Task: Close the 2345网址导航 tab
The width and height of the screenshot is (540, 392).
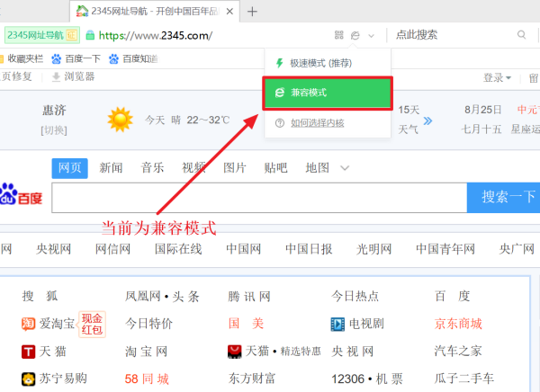Action: [229, 12]
